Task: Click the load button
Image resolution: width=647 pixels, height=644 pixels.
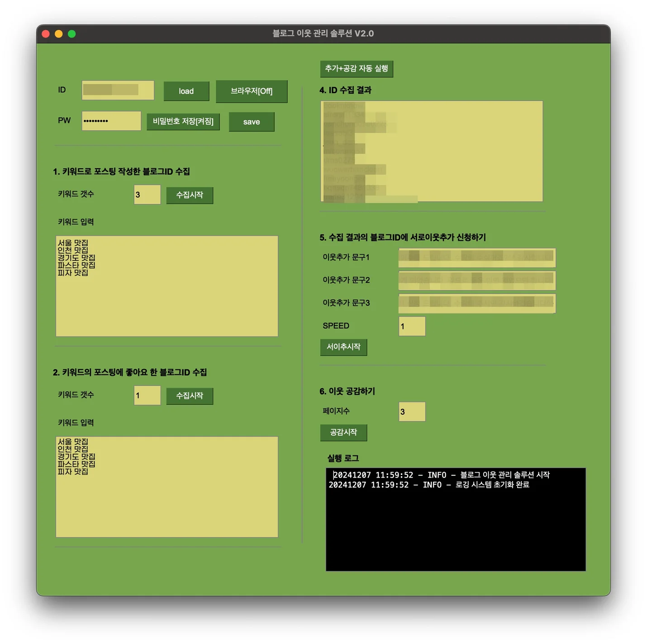Action: 186,91
